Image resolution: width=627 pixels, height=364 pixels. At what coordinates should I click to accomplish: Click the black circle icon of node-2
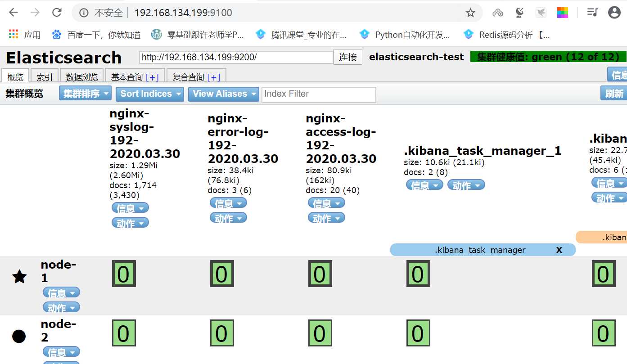[x=18, y=336]
